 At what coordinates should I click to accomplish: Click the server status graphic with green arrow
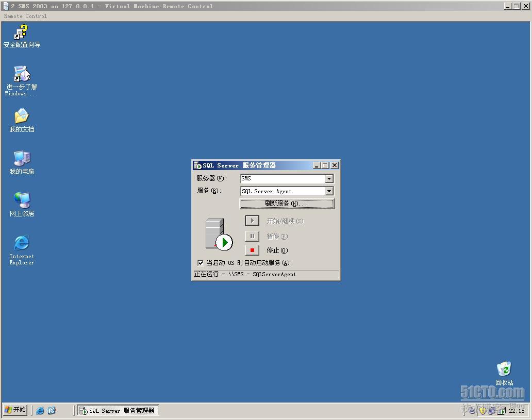219,234
